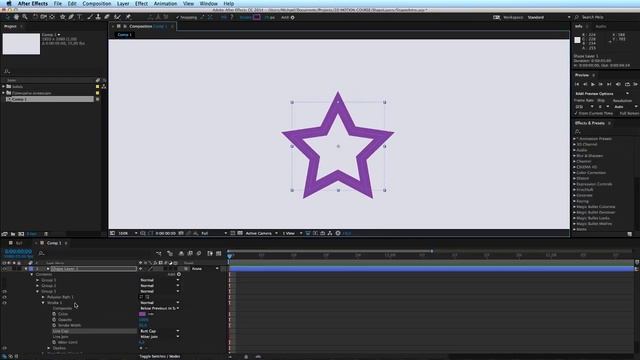Toggle Shape Layer 1 visibility eye
The image size is (640, 360).
pos(4,269)
